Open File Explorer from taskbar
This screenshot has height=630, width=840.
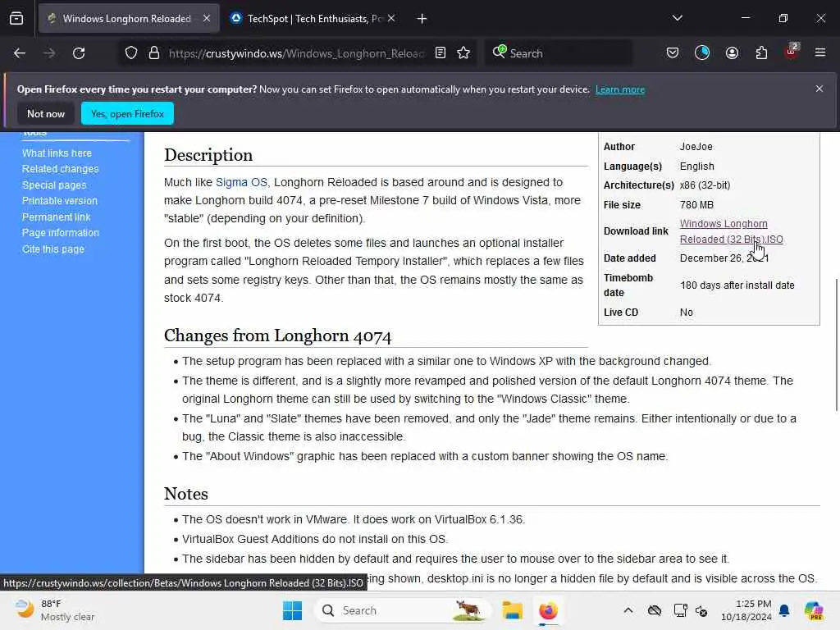512,610
